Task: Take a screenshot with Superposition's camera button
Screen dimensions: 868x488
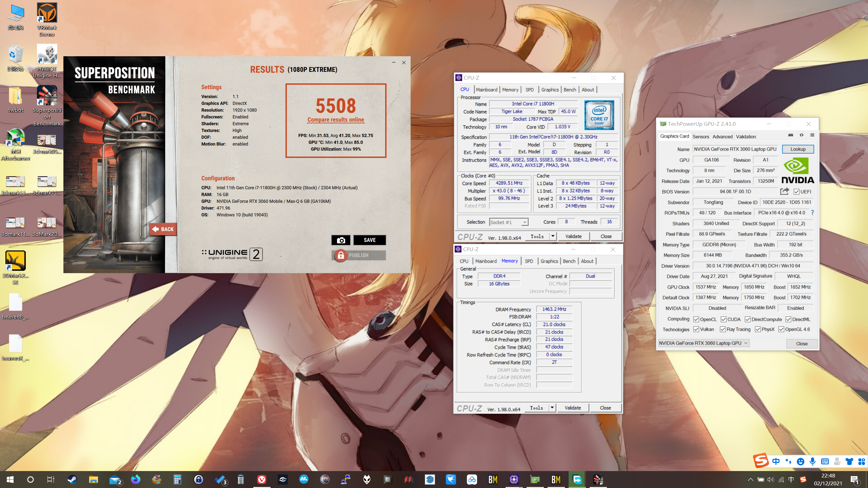Action: 341,240
